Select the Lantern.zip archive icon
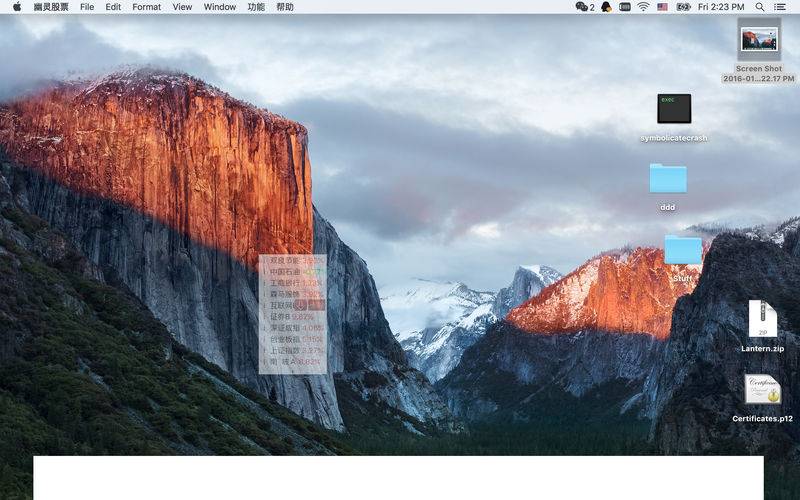 coord(762,320)
